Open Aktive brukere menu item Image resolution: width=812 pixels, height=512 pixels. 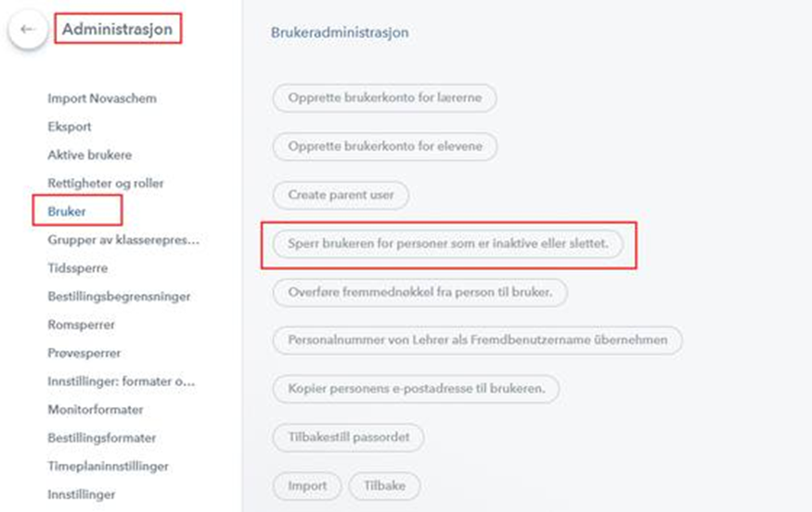(x=90, y=155)
